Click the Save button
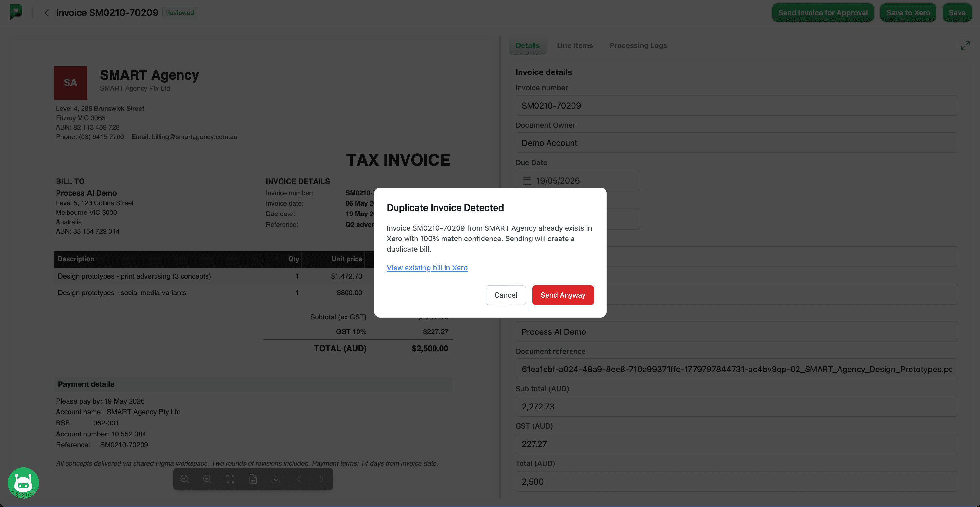 coord(957,13)
